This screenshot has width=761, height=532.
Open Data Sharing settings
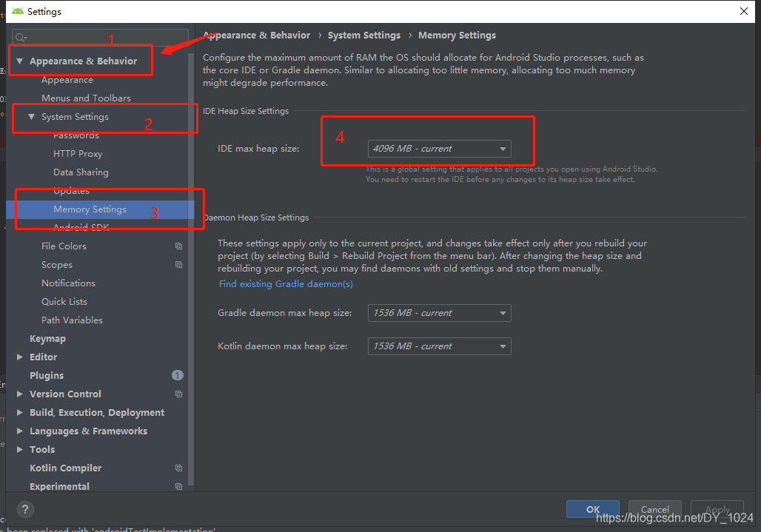click(81, 172)
